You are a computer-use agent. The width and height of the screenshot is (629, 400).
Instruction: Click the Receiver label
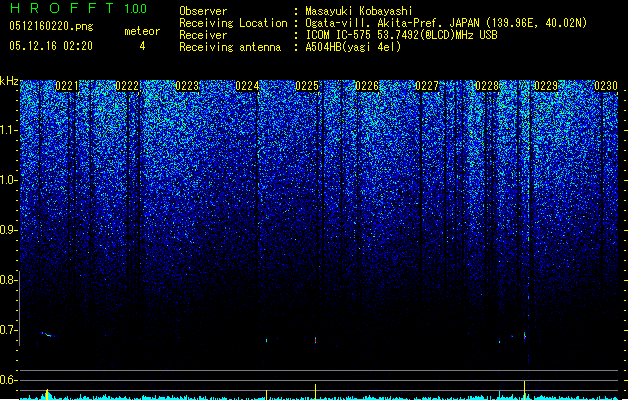point(203,35)
